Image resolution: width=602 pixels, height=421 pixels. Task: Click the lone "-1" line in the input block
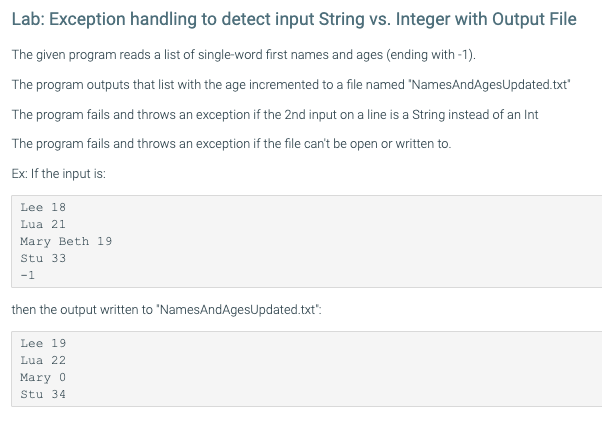(27, 273)
